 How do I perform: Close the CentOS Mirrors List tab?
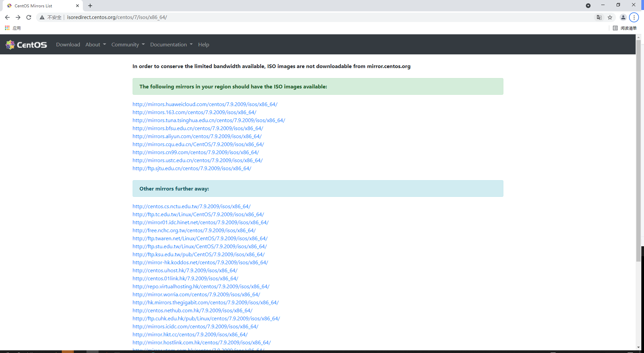pyautogui.click(x=77, y=6)
